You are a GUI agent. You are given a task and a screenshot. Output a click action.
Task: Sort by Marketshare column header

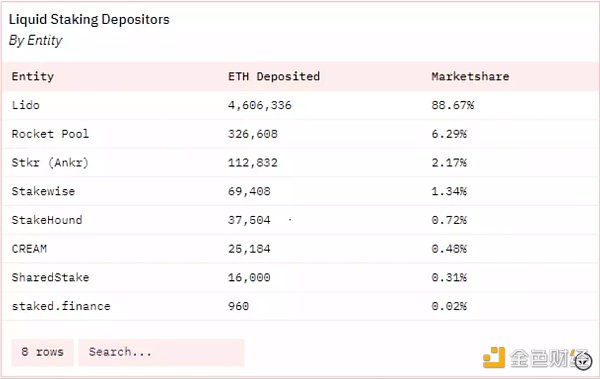click(470, 76)
